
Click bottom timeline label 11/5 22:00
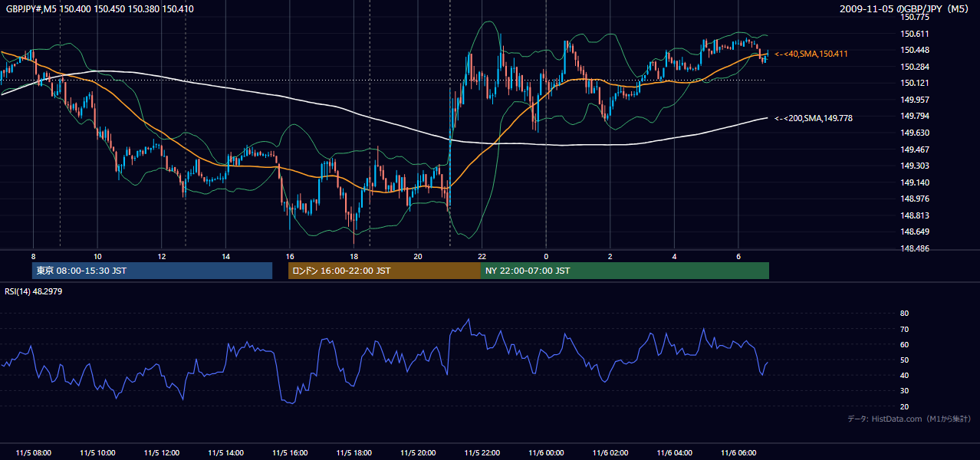482,453
